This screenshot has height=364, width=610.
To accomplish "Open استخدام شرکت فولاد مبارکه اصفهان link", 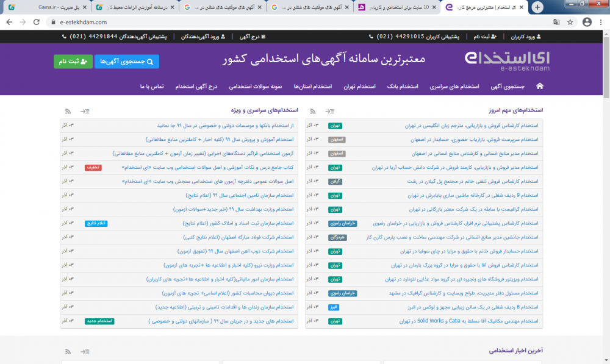I will (x=238, y=237).
